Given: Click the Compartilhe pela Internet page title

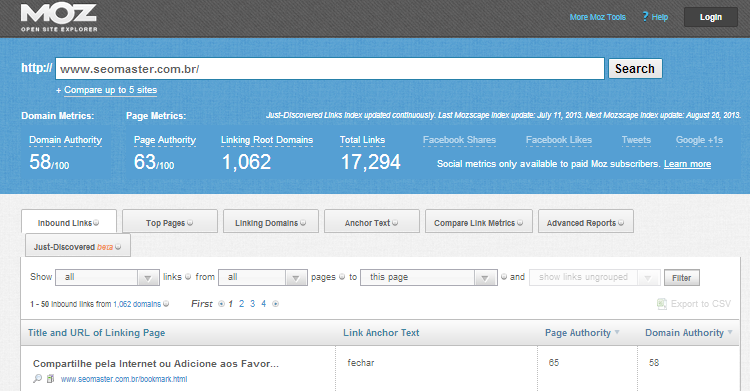Looking at the screenshot, I should click(x=156, y=364).
